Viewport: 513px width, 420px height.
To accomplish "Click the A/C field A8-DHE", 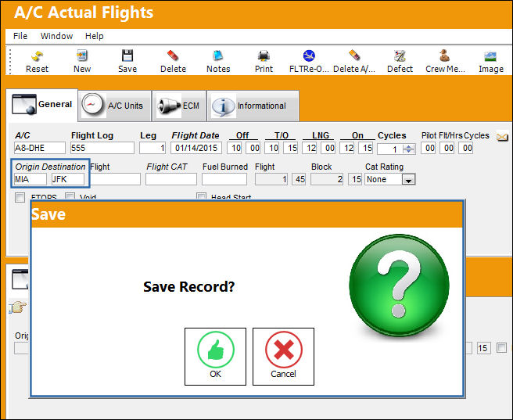I will (x=40, y=148).
